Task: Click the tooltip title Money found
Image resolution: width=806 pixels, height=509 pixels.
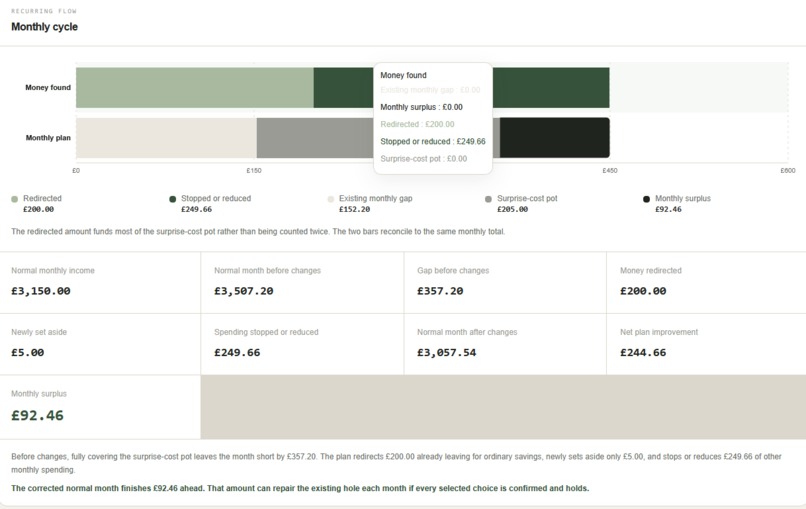Action: pyautogui.click(x=404, y=75)
